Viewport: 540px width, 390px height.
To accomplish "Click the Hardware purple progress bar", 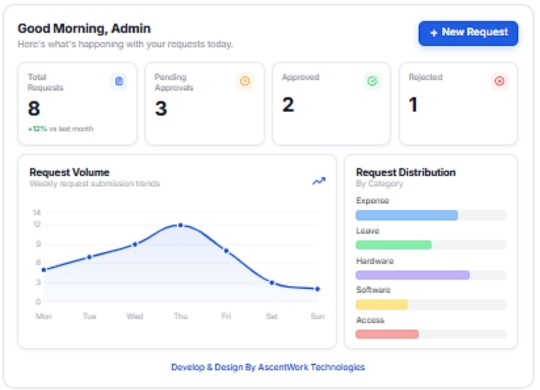I will click(x=413, y=275).
